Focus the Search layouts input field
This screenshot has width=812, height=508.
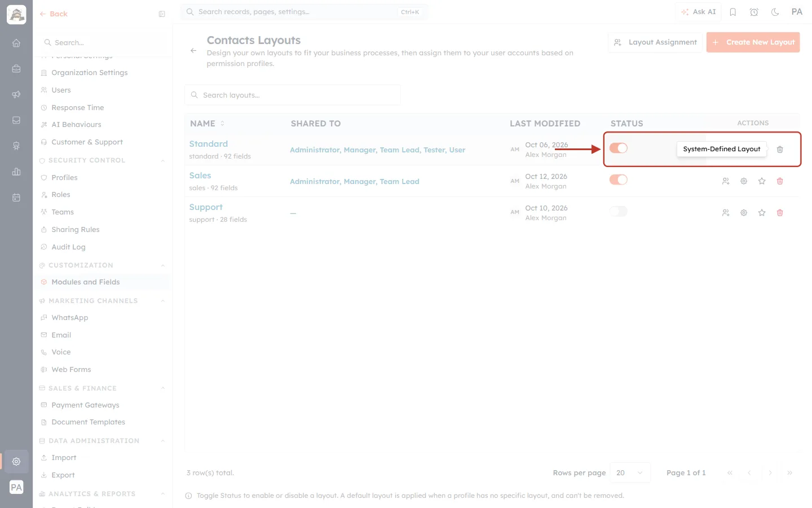[293, 95]
